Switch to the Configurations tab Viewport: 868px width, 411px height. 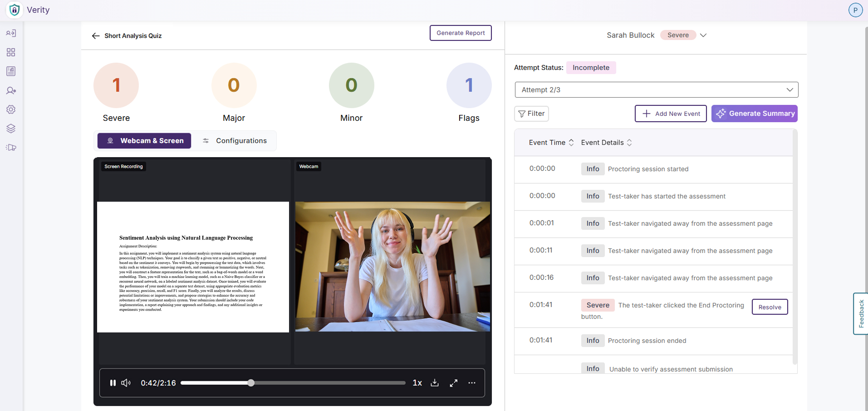point(235,141)
